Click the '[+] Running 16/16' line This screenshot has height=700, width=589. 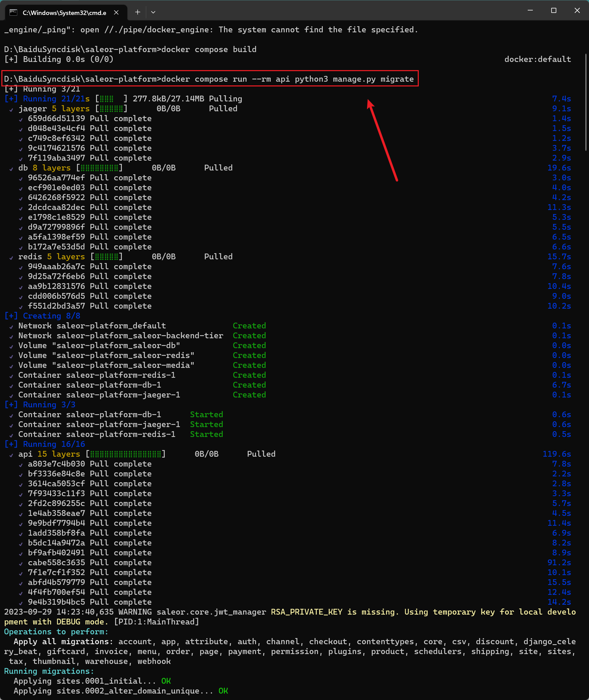point(45,444)
